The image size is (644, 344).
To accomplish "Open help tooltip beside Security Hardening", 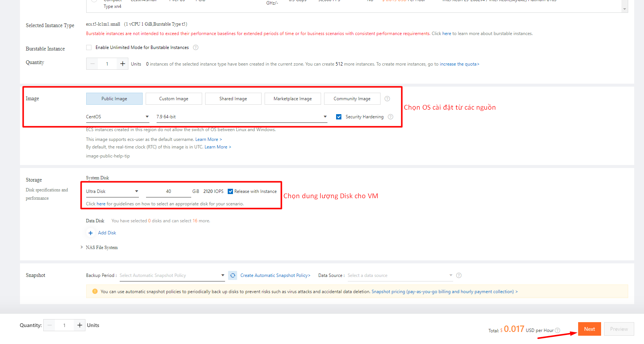I will 390,117.
